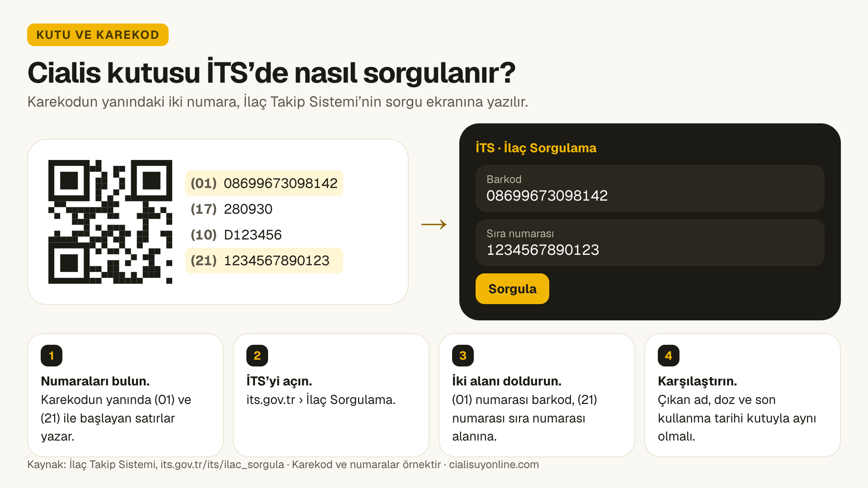Image resolution: width=868 pixels, height=488 pixels.
Task: Click the QR code image
Action: point(110,222)
